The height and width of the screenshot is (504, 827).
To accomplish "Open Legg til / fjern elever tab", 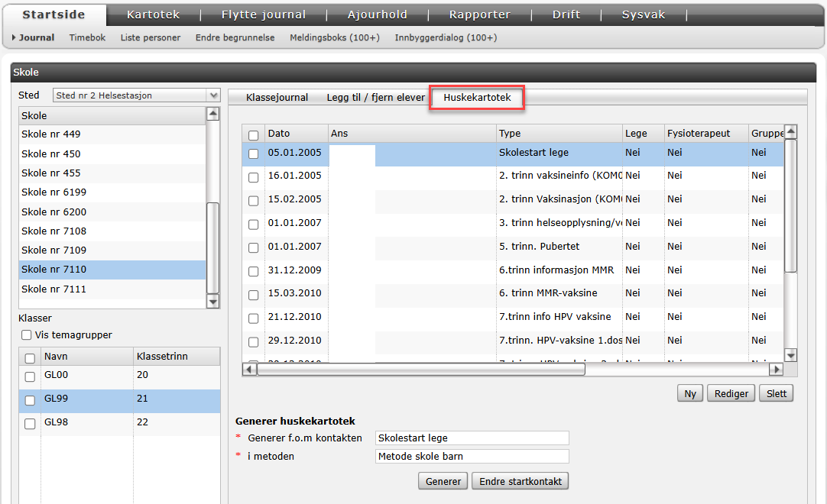I will 375,98.
